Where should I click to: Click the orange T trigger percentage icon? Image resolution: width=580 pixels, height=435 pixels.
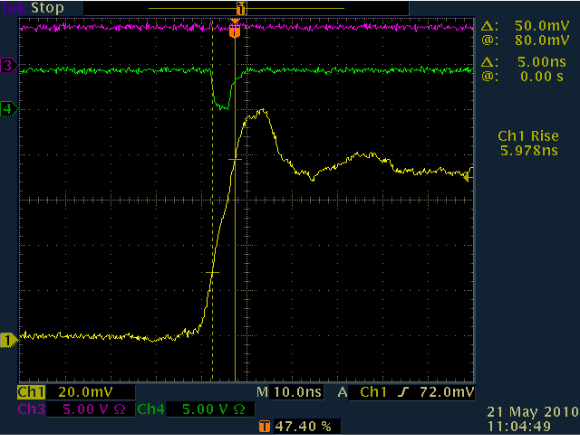tap(264, 426)
